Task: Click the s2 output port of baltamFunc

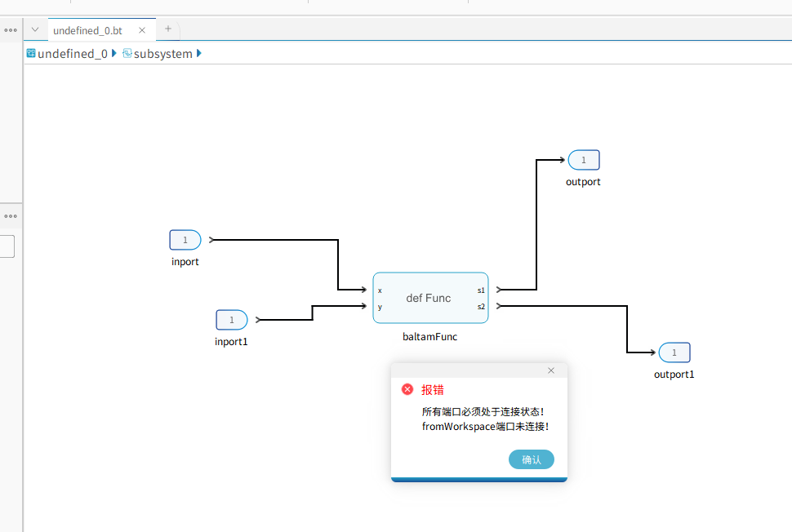Action: tap(481, 307)
